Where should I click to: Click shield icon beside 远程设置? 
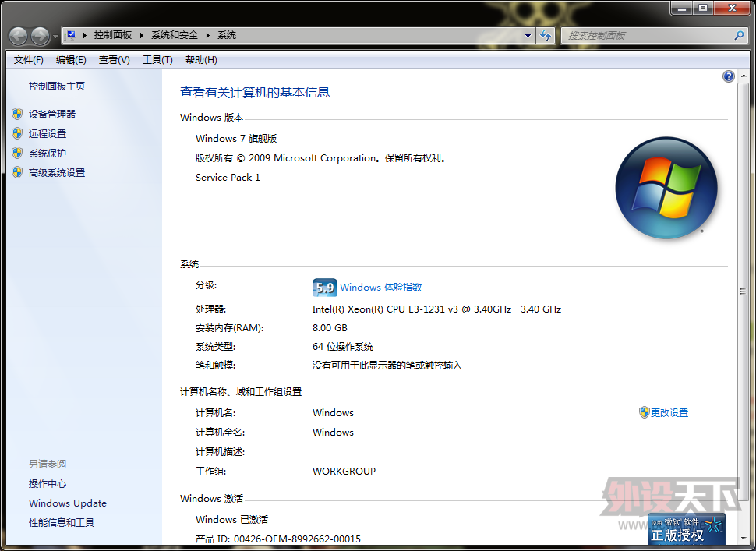click(x=17, y=133)
